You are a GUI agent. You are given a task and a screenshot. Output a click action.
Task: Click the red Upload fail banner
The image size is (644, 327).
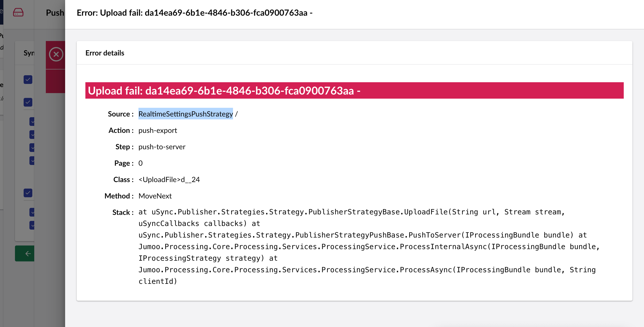(x=354, y=90)
